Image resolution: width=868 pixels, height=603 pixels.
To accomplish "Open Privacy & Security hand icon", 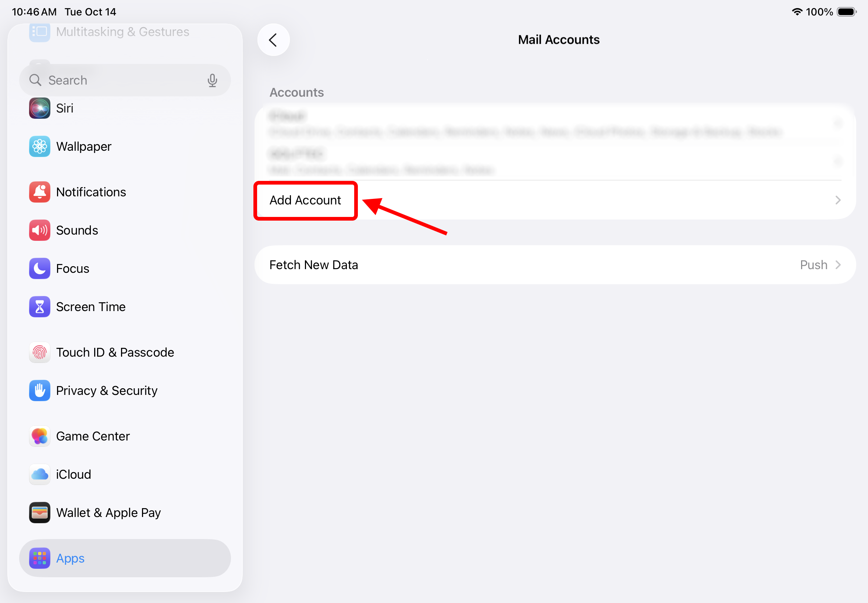I will 39,390.
